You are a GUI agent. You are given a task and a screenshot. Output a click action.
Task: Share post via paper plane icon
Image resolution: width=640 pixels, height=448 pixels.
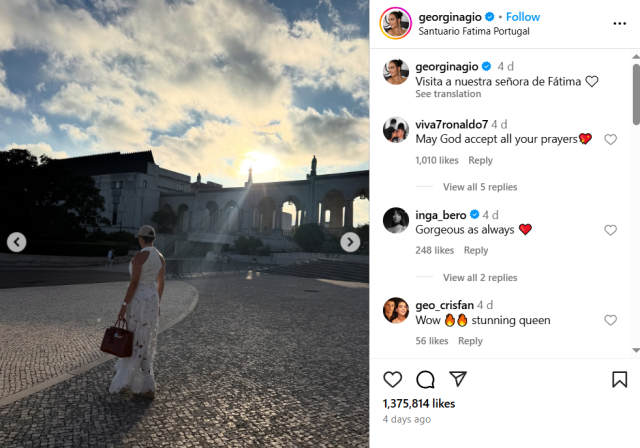(x=458, y=379)
